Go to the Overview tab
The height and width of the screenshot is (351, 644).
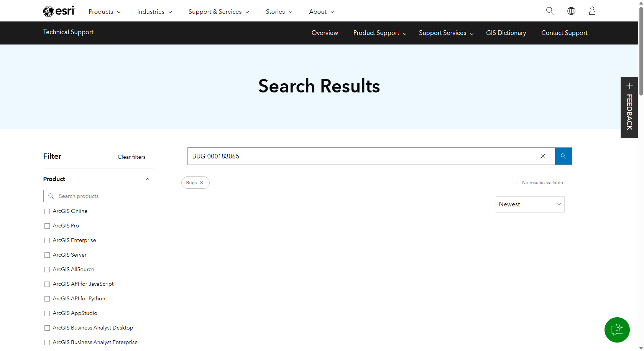point(325,33)
